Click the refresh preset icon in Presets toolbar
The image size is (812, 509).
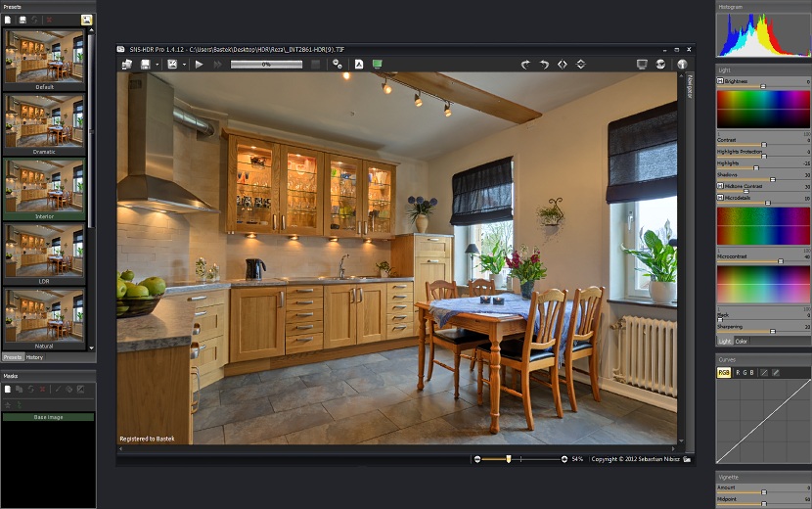click(x=34, y=20)
